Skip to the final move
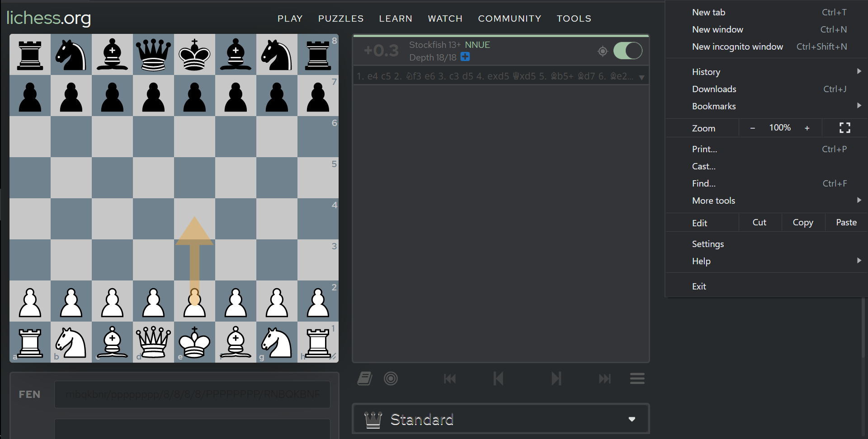Screen dimensions: 868x439 tap(605, 378)
